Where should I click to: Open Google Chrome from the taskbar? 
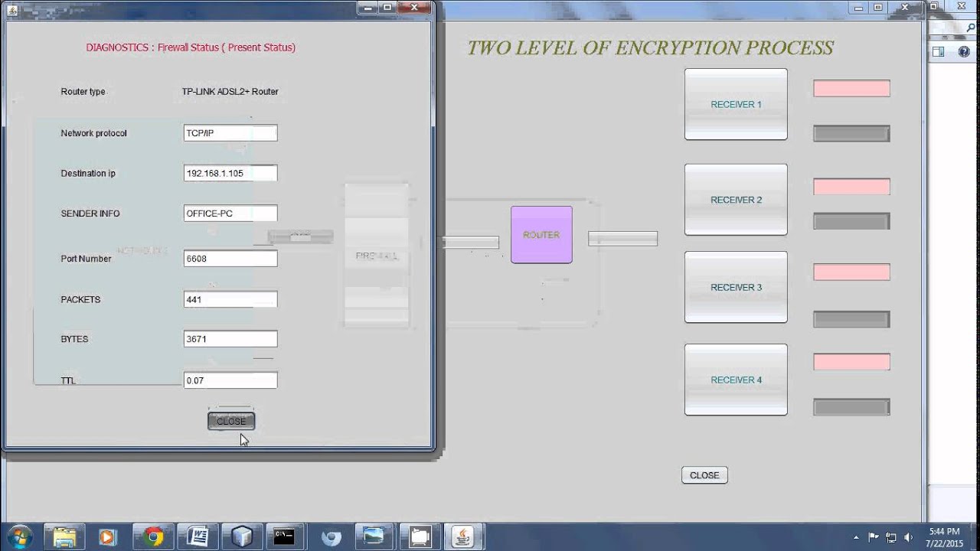pyautogui.click(x=153, y=536)
